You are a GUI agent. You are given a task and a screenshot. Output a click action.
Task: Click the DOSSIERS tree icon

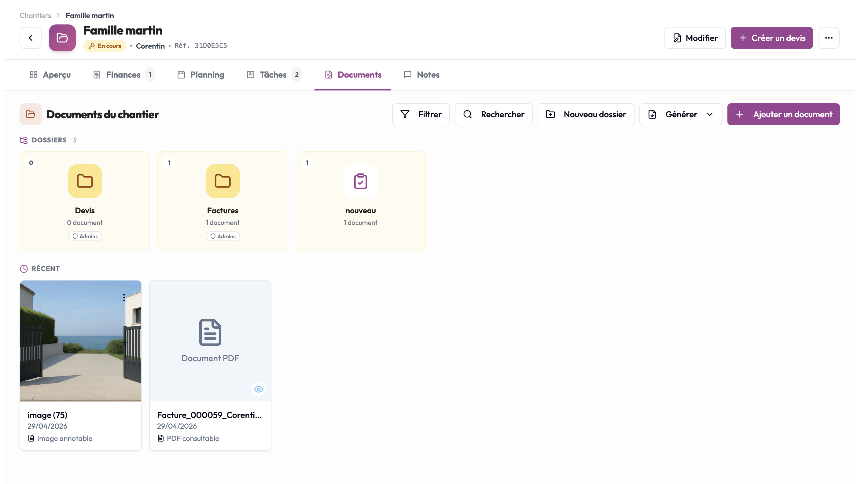(x=24, y=140)
